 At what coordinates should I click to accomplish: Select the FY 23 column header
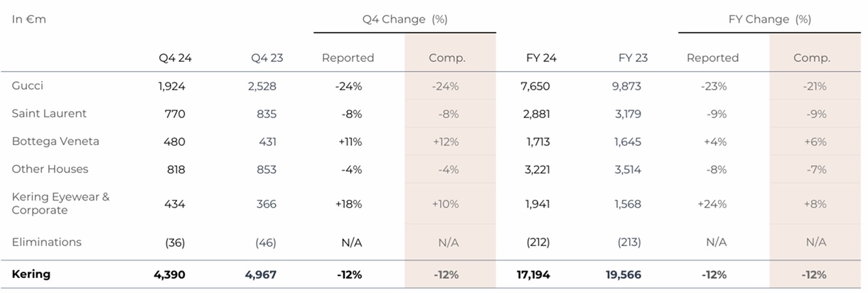(x=633, y=58)
